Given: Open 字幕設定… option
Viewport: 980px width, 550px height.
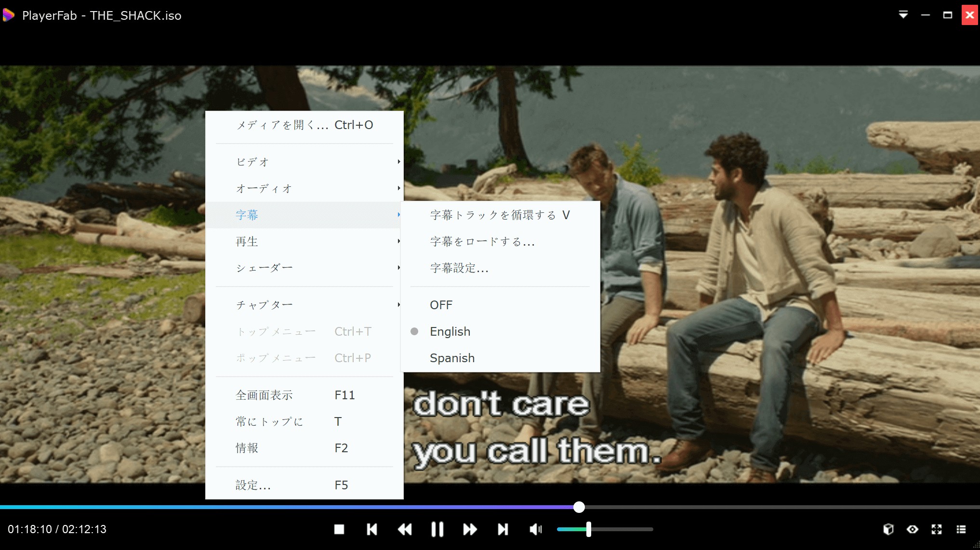Looking at the screenshot, I should pyautogui.click(x=501, y=268).
